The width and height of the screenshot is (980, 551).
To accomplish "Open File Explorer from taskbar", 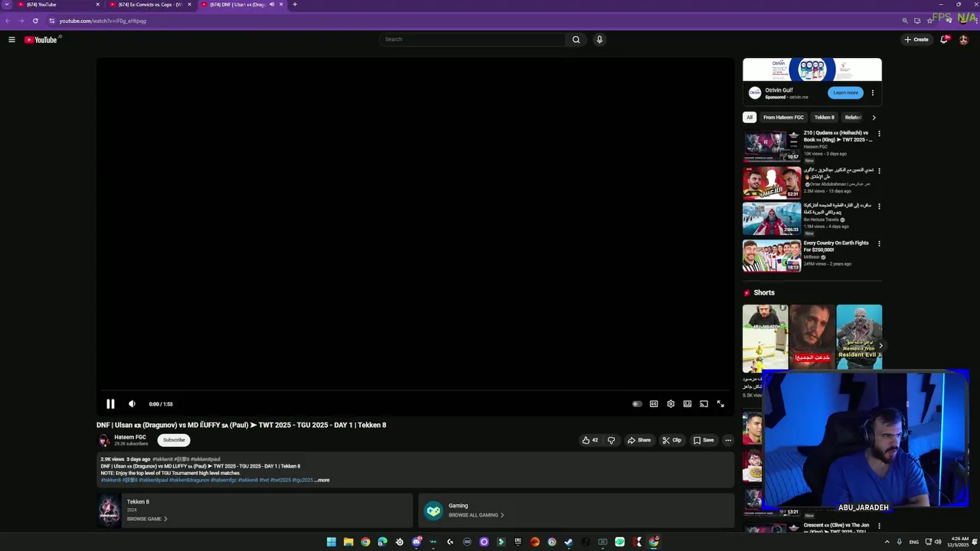I will coord(348,542).
